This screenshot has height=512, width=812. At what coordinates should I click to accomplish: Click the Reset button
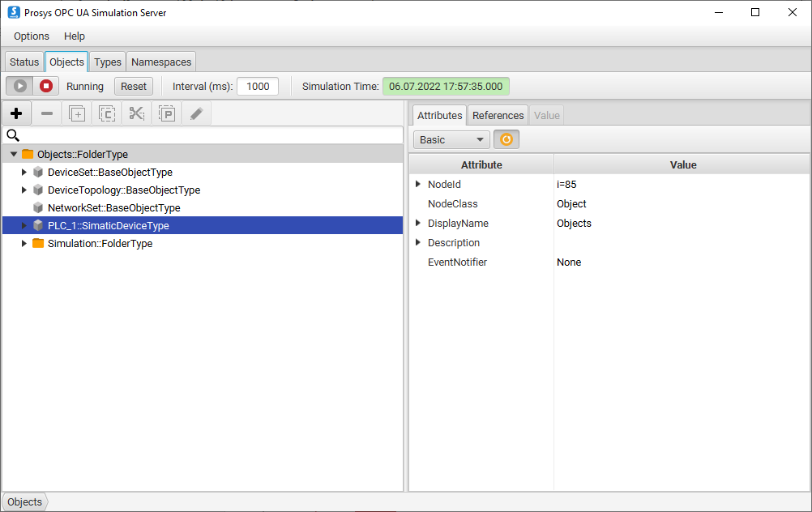134,87
